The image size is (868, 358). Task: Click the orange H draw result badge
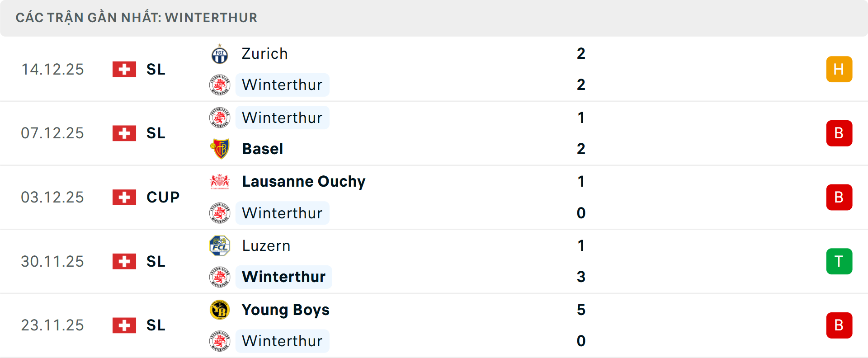[839, 69]
